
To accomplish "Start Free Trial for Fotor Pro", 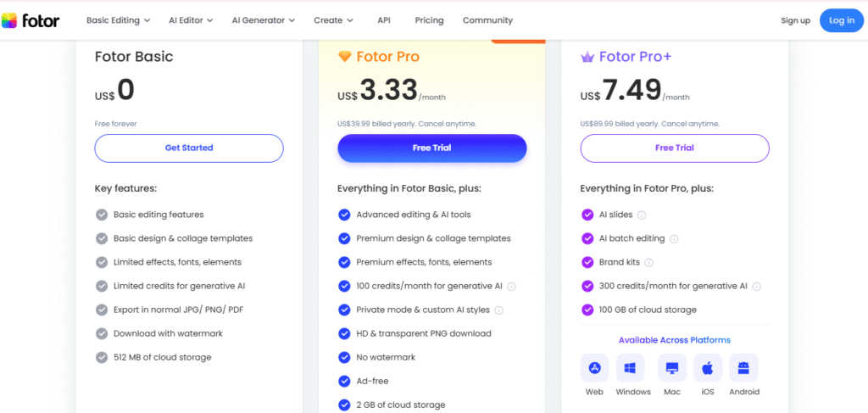I will tap(431, 148).
